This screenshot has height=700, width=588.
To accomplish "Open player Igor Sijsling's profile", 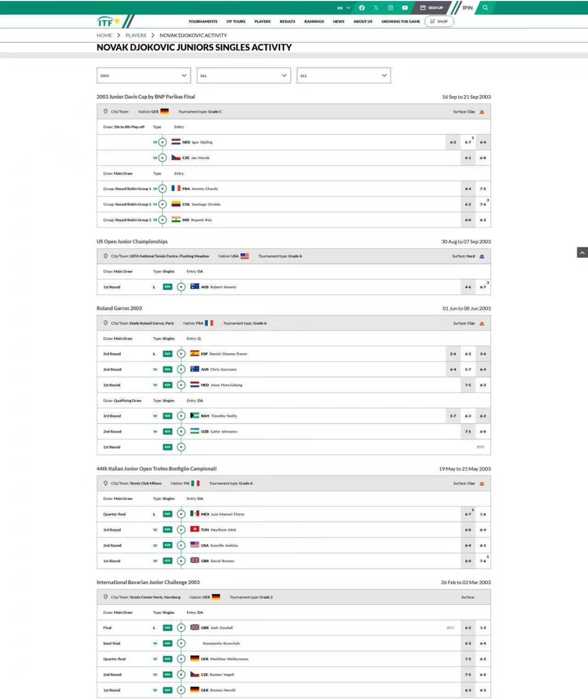I will pyautogui.click(x=202, y=142).
